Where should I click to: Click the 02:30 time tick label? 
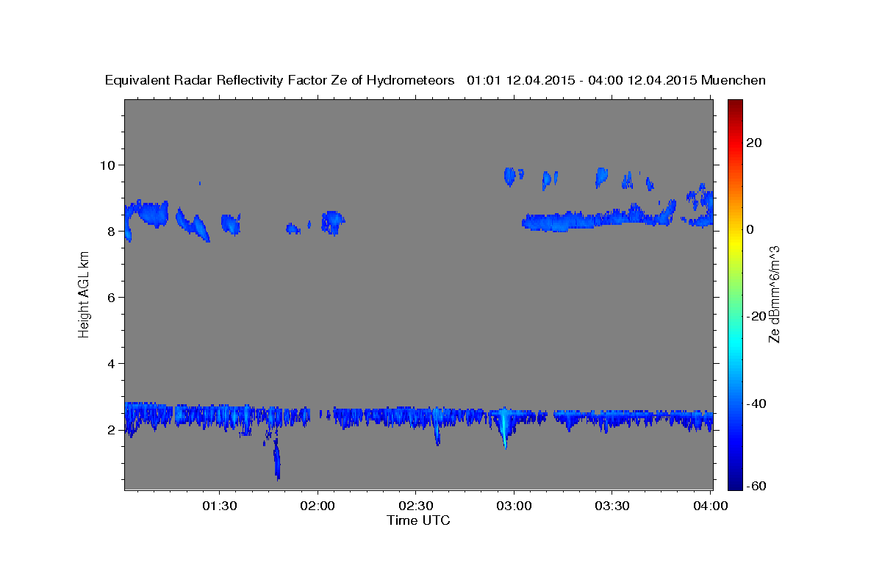[416, 506]
